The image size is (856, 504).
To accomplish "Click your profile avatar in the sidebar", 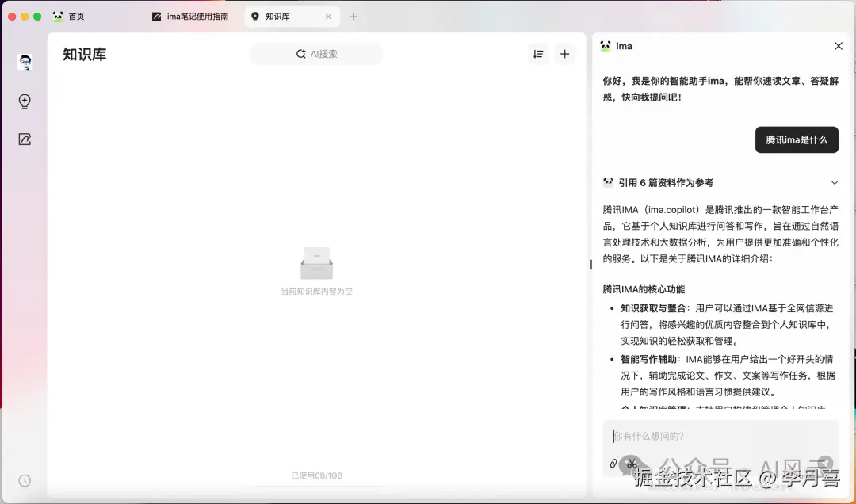I will click(x=24, y=62).
